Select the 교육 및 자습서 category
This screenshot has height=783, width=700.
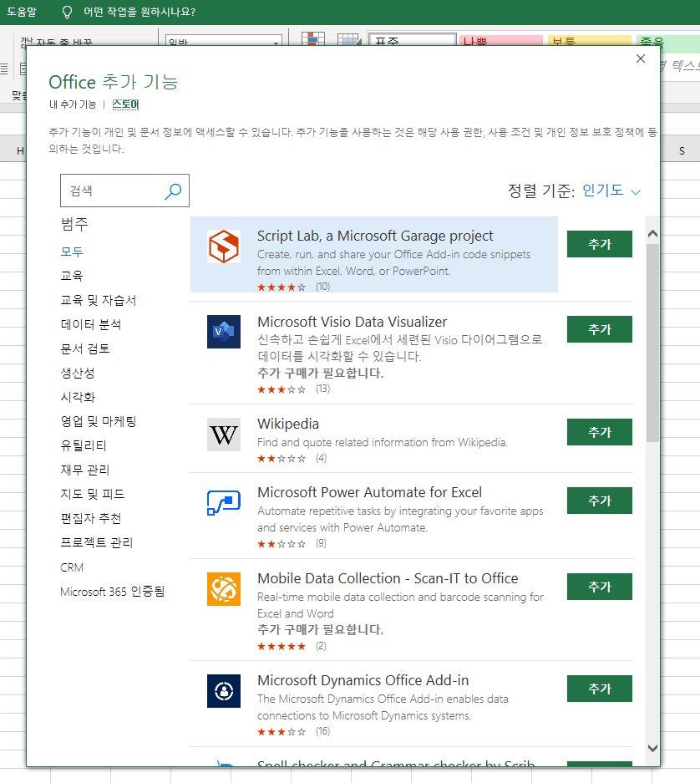[99, 300]
